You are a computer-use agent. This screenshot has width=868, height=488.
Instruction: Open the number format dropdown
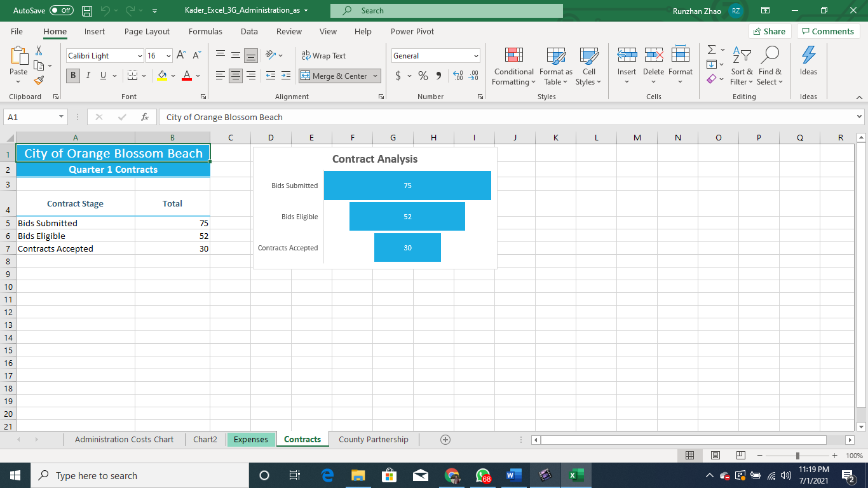point(476,56)
